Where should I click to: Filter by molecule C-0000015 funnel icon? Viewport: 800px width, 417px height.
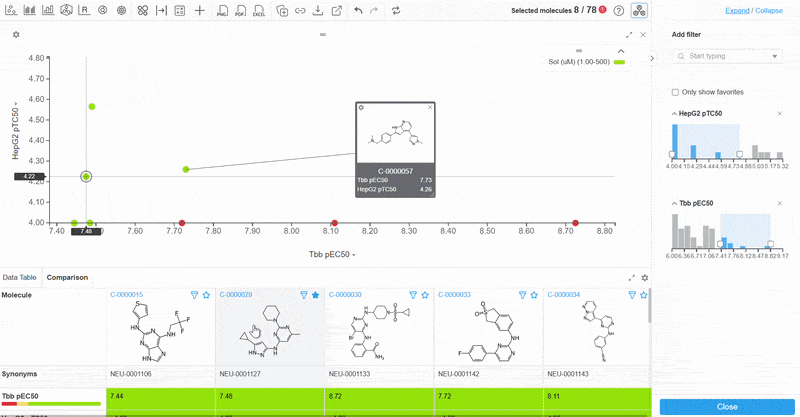(194, 295)
